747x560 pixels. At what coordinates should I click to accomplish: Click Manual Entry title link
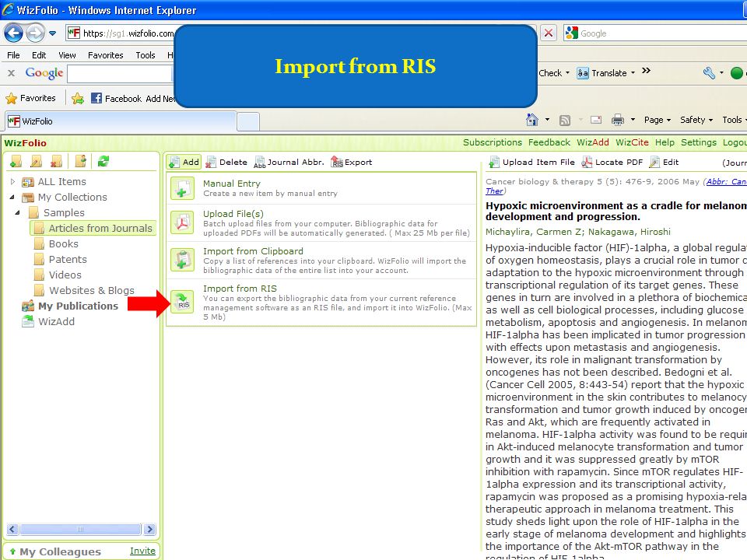(232, 184)
